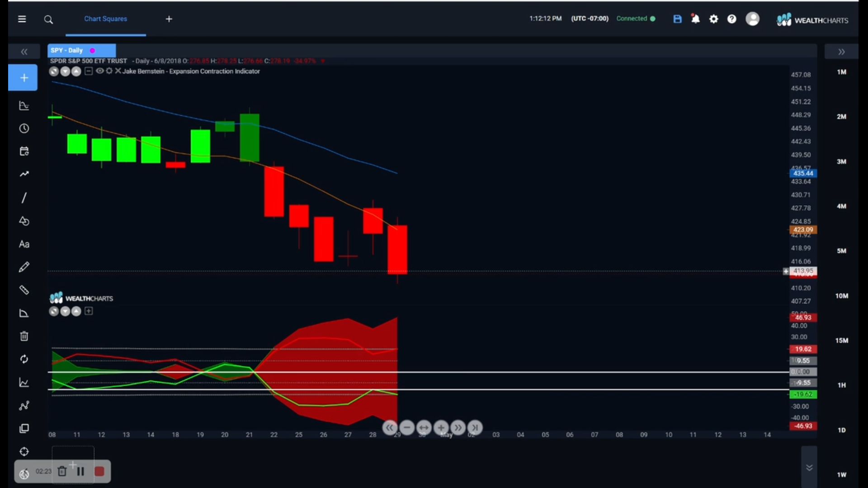Maximize the price pane with diagonal-arrow button
868x488 pixels.
[54, 71]
